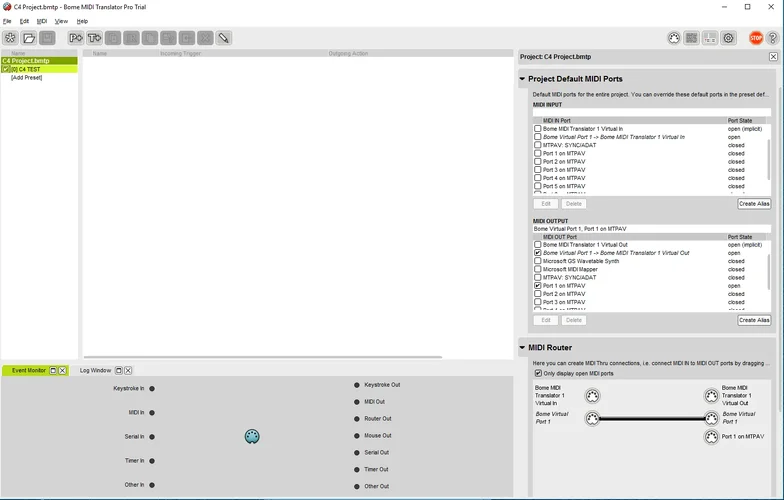Open the Edit menu

(24, 21)
